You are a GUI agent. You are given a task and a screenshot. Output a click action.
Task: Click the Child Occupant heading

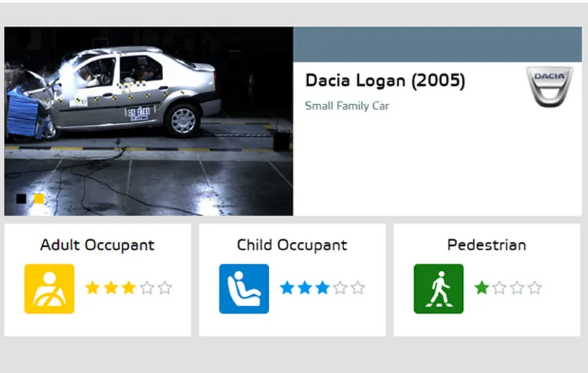click(292, 245)
